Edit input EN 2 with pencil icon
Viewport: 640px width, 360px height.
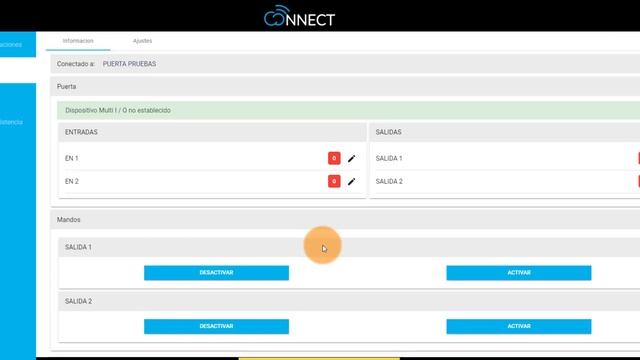[x=351, y=181]
